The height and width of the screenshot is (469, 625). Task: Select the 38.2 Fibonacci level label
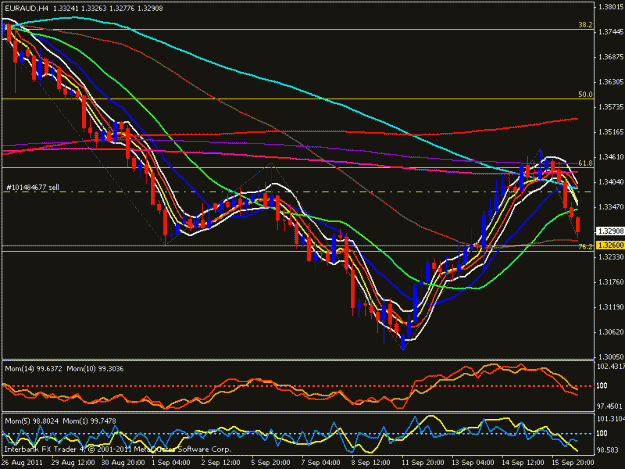[585, 25]
